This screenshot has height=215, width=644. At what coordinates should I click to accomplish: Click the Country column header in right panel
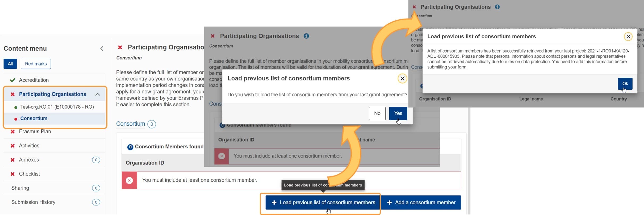tap(618, 99)
